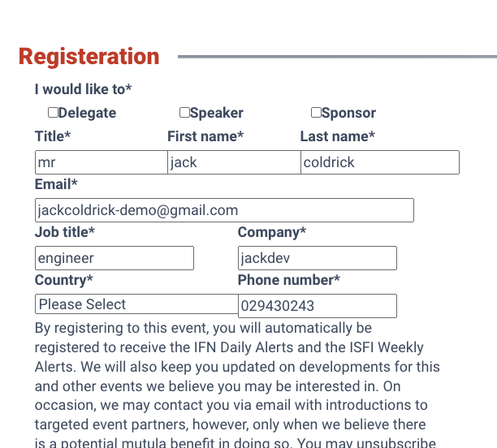Image resolution: width=497 pixels, height=448 pixels.
Task: Focus the First name field with 'jack'
Action: [234, 162]
